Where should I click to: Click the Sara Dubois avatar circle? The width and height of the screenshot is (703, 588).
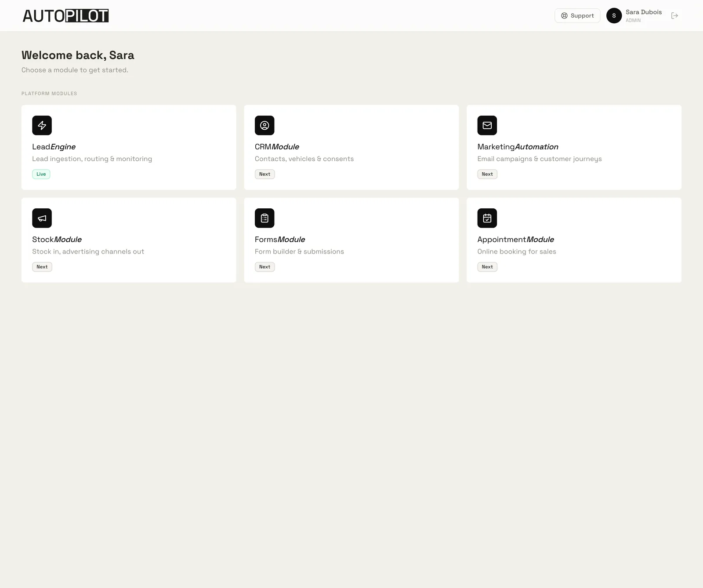(614, 16)
